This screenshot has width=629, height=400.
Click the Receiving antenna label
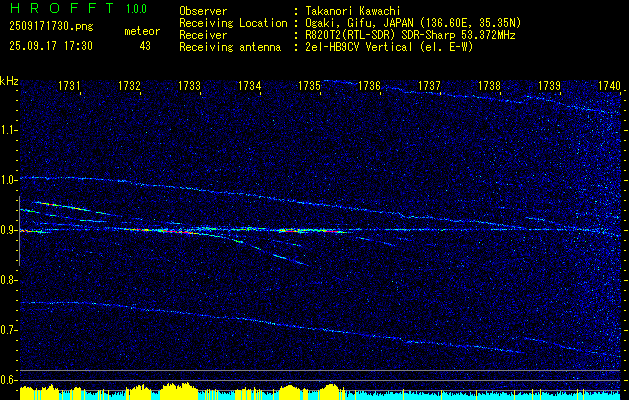click(x=230, y=47)
